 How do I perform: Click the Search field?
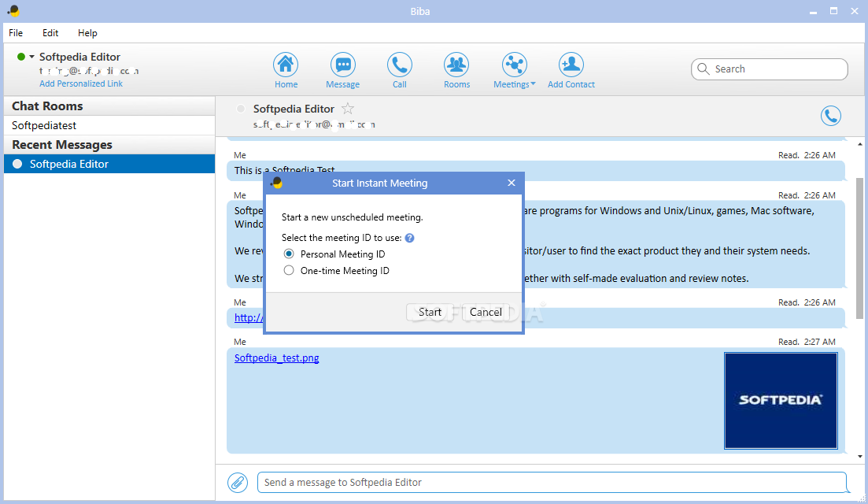click(770, 69)
